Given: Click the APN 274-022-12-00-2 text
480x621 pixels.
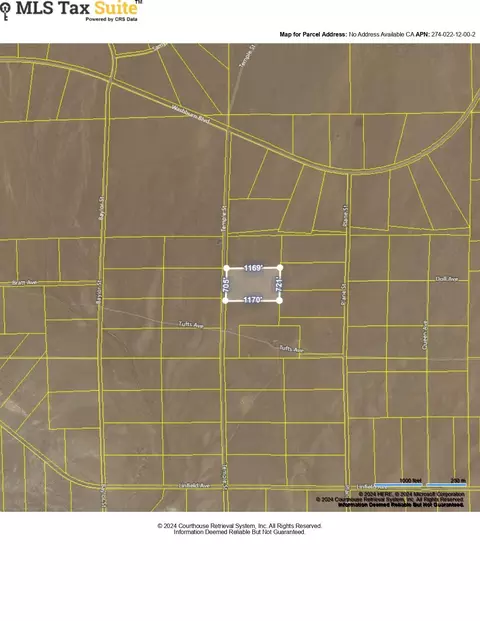Looking at the screenshot, I should [445, 34].
